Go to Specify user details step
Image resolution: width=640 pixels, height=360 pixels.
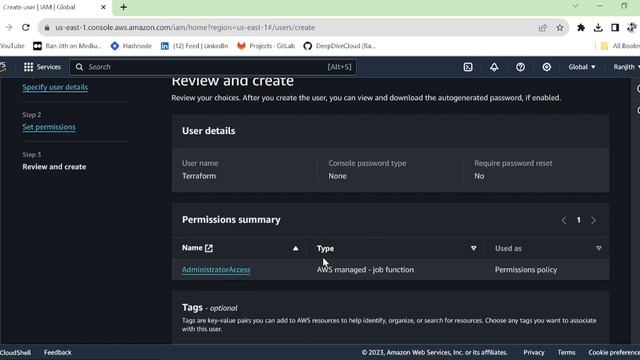point(55,87)
